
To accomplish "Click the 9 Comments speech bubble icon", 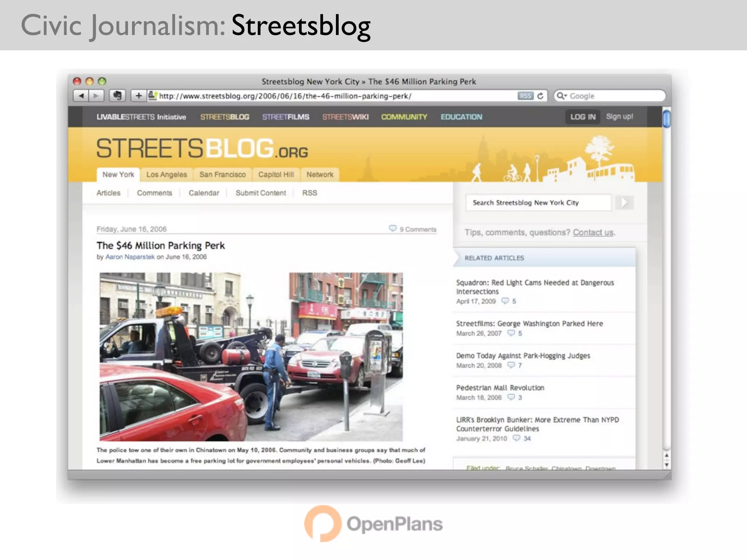I will click(392, 229).
